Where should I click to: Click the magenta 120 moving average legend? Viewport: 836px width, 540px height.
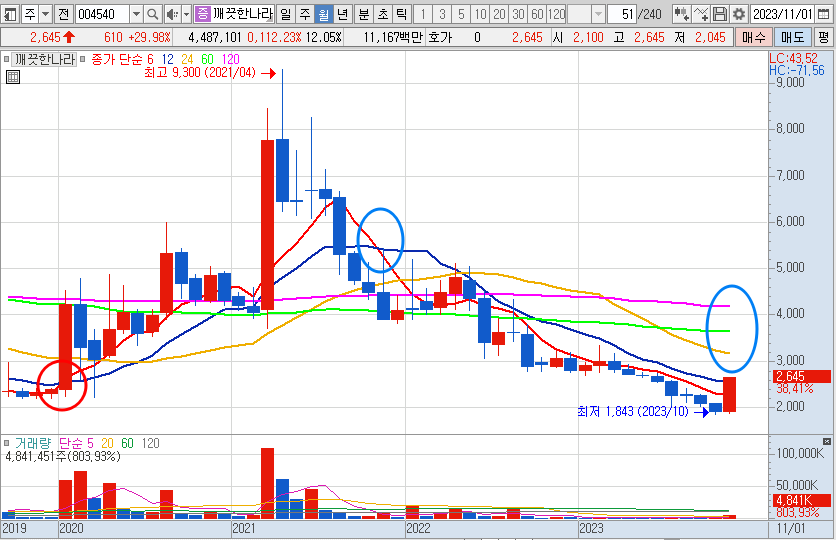click(x=230, y=59)
